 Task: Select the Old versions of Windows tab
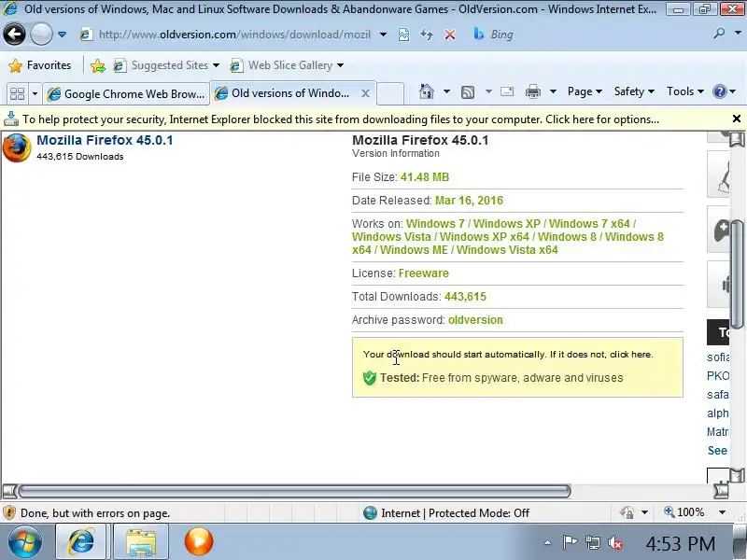tap(286, 92)
